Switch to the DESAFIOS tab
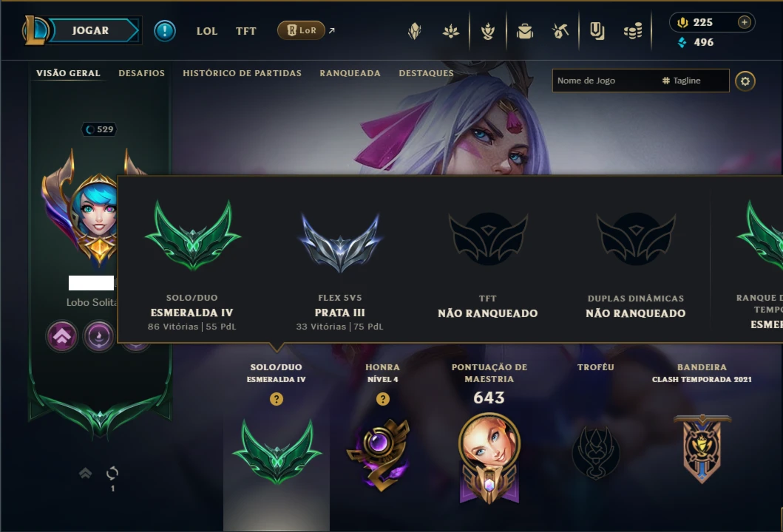The height and width of the screenshot is (532, 783). pos(141,73)
